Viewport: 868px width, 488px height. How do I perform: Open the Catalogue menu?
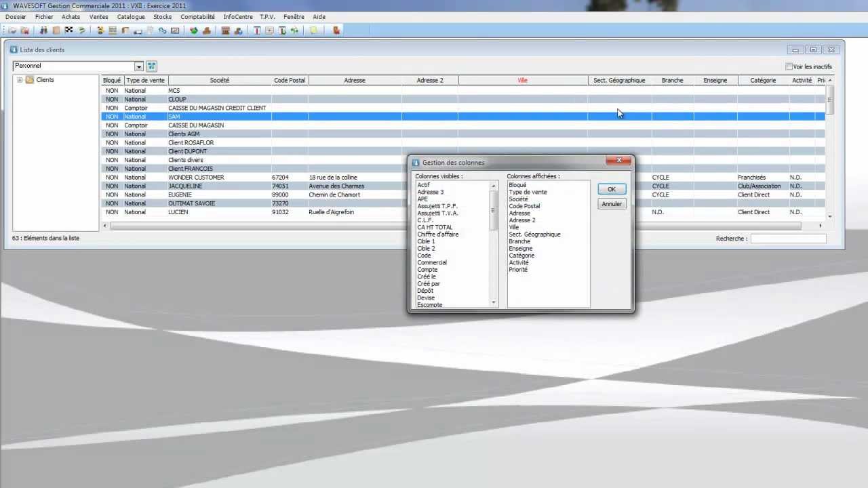click(x=131, y=17)
